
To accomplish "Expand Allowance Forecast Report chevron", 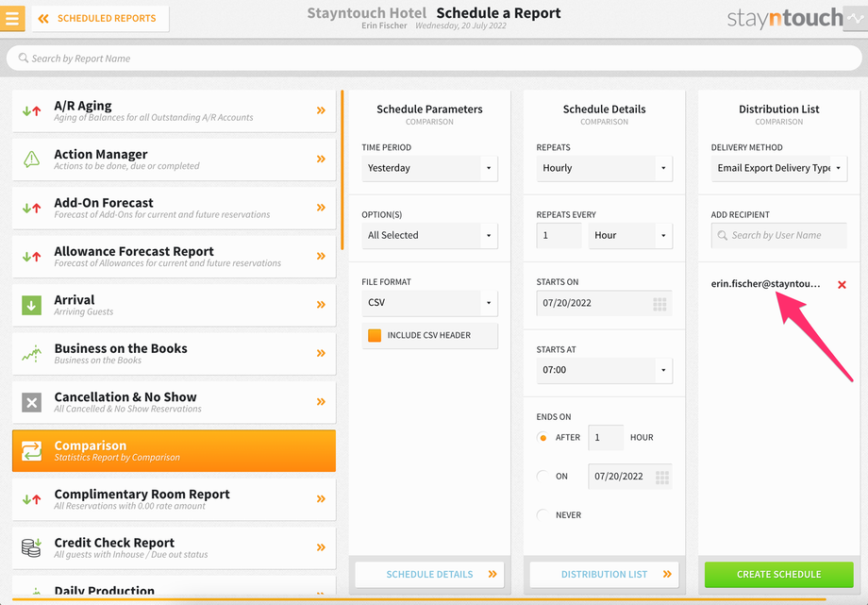I will (321, 256).
